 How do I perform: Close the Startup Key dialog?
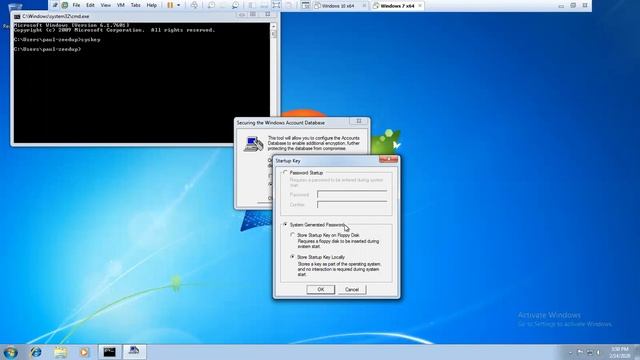click(x=388, y=160)
